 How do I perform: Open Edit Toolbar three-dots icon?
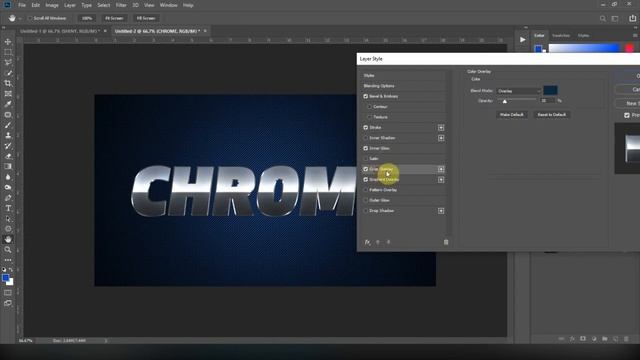pyautogui.click(x=8, y=260)
